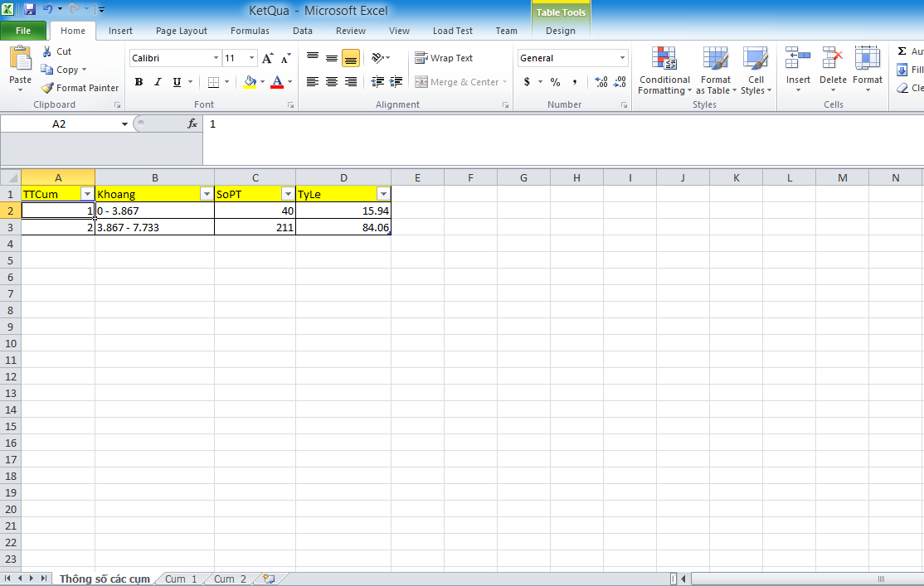Toggle Italic formatting
This screenshot has height=586, width=924.
click(158, 82)
